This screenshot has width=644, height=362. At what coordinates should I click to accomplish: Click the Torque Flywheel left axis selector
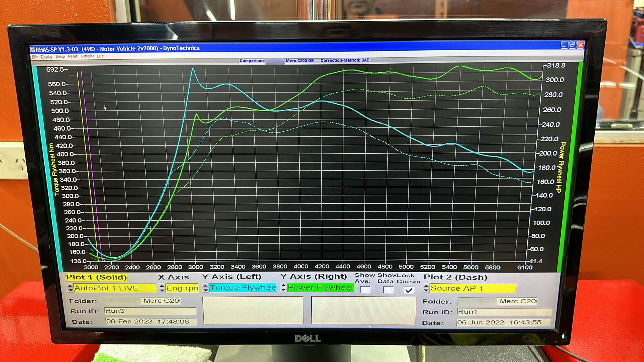pos(243,288)
